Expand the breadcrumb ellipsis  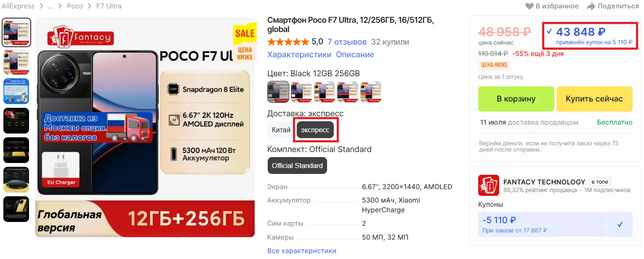51,6
